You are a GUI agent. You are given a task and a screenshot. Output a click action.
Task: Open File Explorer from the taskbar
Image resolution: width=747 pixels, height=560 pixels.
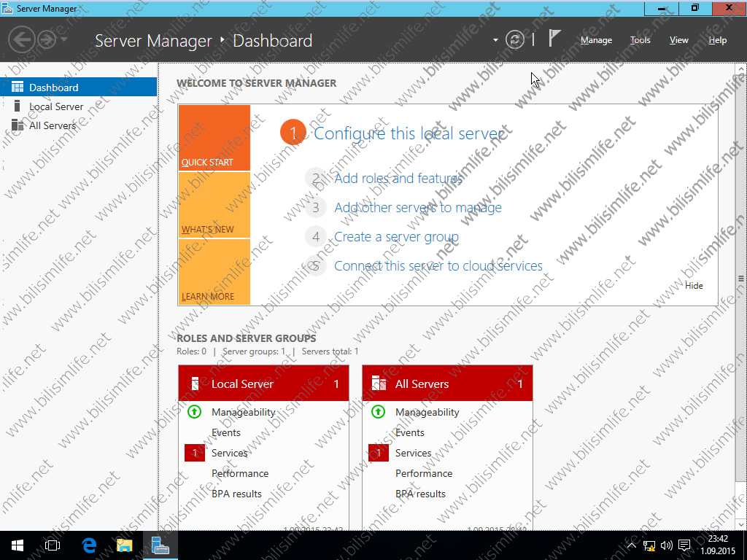[x=124, y=545]
